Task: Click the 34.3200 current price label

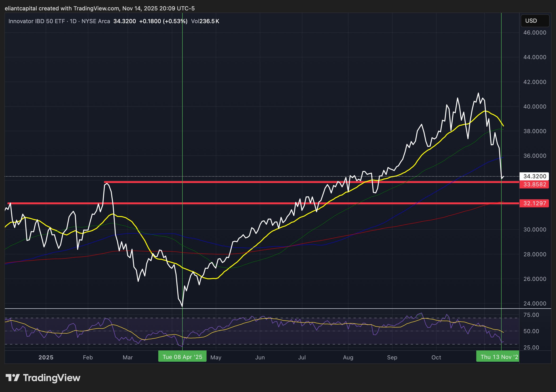Action: [534, 176]
